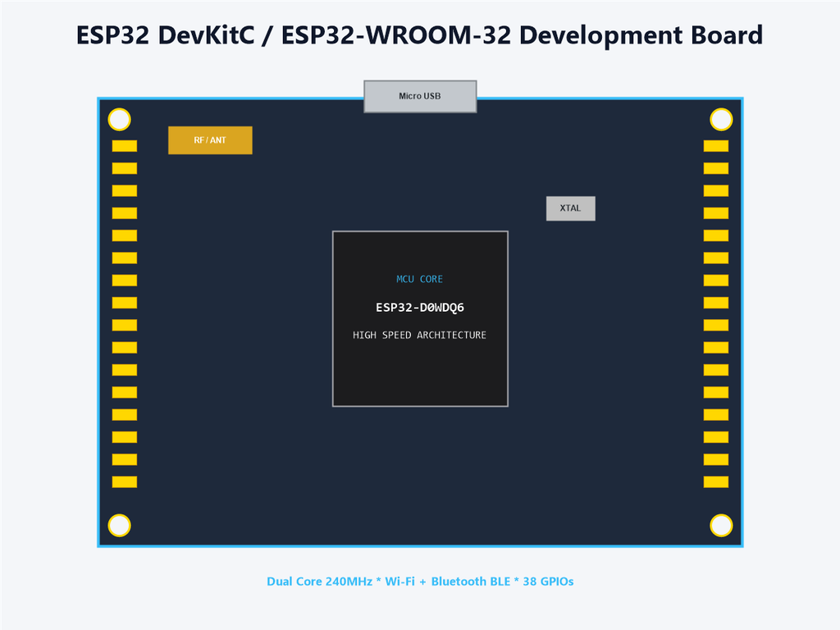
Task: Click the MCU CORE text
Action: tap(419, 279)
